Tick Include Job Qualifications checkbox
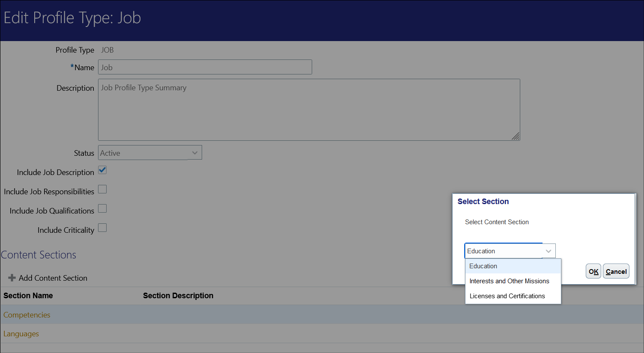 click(x=102, y=208)
